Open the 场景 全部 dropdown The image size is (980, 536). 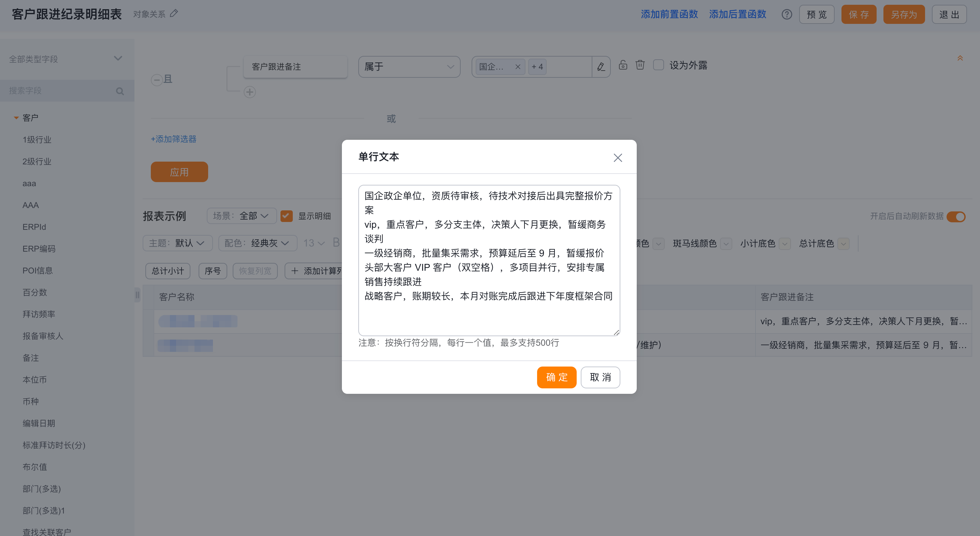pos(242,216)
